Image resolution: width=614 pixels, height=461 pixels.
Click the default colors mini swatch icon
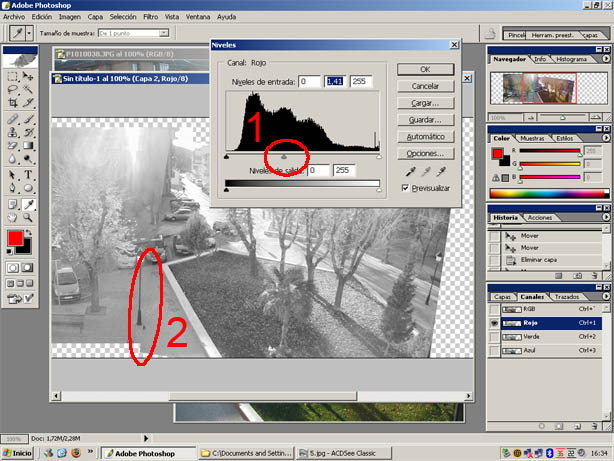(9, 251)
